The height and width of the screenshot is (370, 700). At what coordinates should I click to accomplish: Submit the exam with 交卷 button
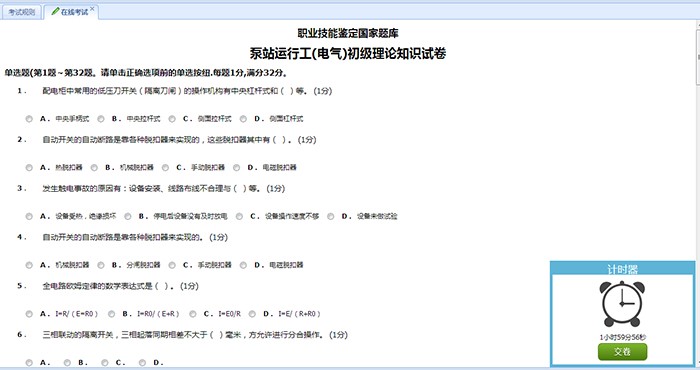tap(622, 352)
